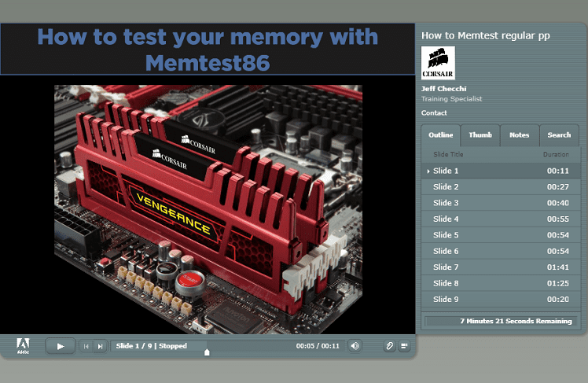Click the Corsair logo in the sidebar
Image resolution: width=588 pixels, height=383 pixels.
[438, 63]
